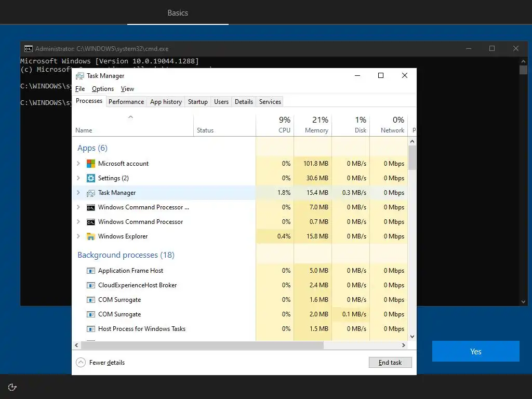Collapse view with Fewer details arrow
The height and width of the screenshot is (399, 532).
pos(81,362)
